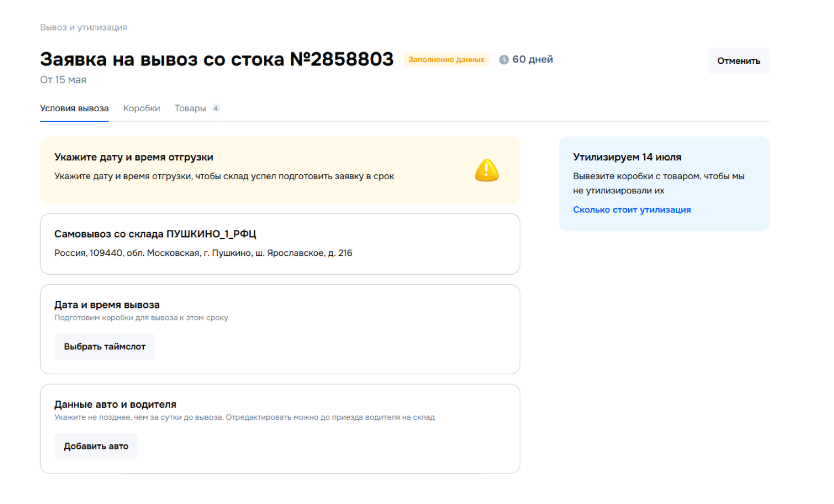This screenshot has height=504, width=834.
Task: Click the clock icon next to "60 дней"
Action: [x=504, y=60]
